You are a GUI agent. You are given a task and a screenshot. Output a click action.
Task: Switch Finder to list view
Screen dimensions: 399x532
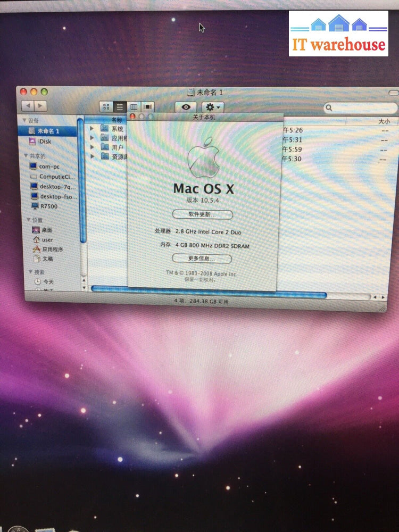click(120, 107)
